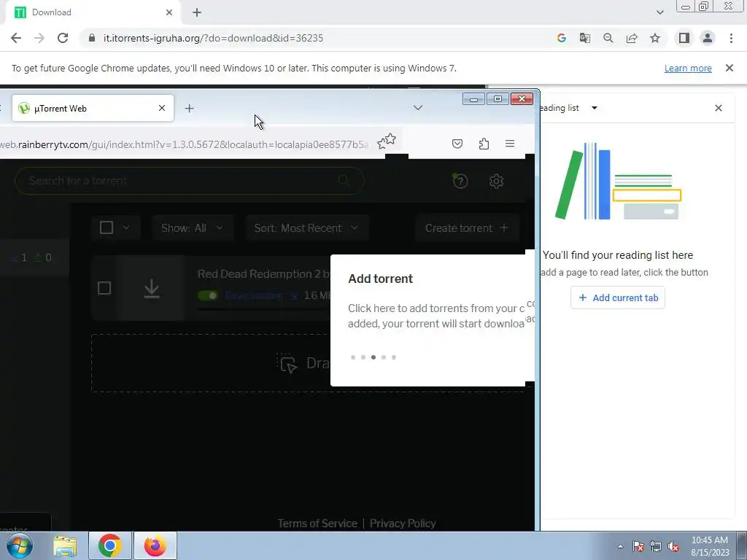Open Chrome profile avatar
The width and height of the screenshot is (747, 560).
708,38
